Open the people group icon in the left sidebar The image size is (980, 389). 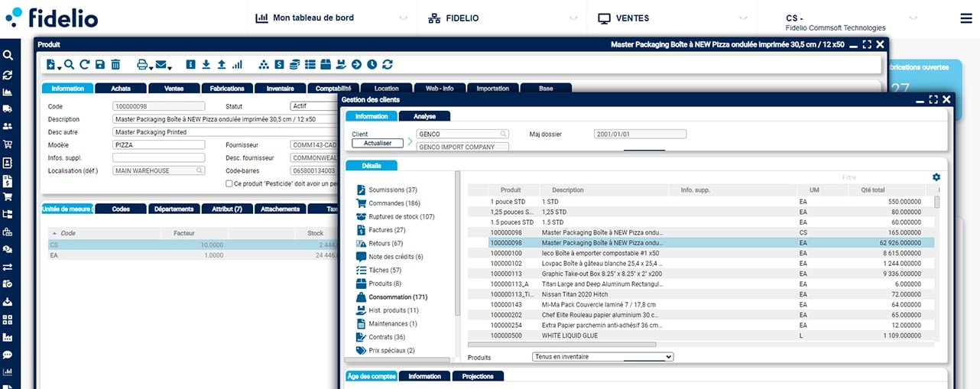click(8, 126)
